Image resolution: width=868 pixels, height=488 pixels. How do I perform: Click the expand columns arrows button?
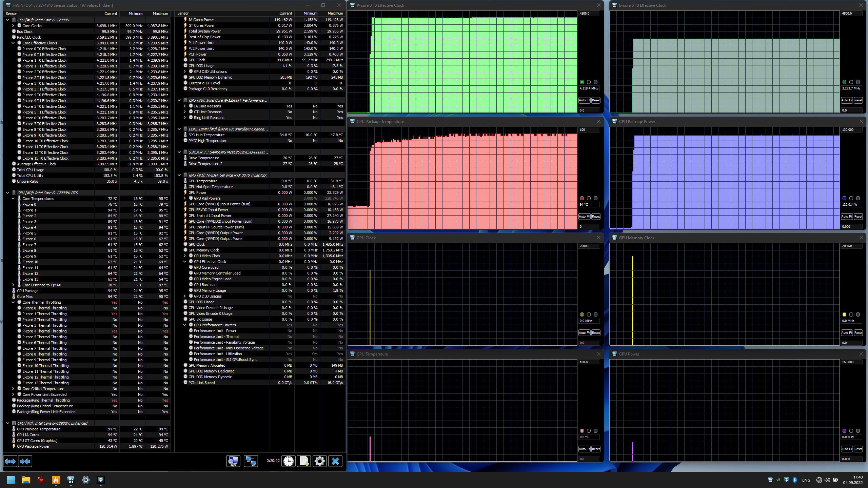click(10, 461)
